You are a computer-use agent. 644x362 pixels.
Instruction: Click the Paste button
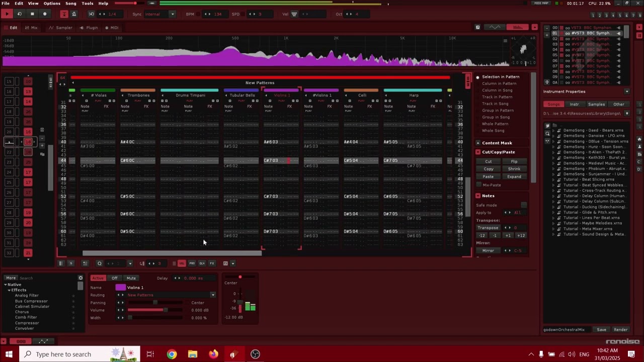(x=489, y=176)
